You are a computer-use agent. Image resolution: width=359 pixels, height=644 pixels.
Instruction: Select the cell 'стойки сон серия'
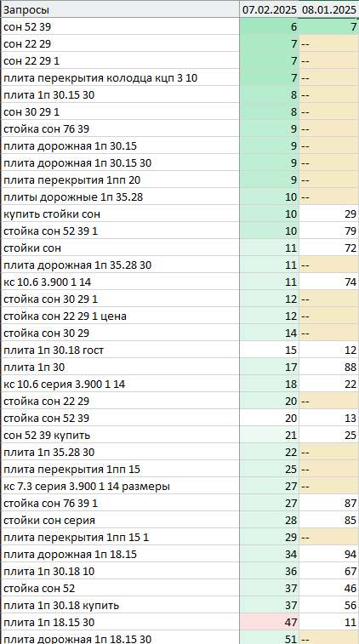click(120, 521)
